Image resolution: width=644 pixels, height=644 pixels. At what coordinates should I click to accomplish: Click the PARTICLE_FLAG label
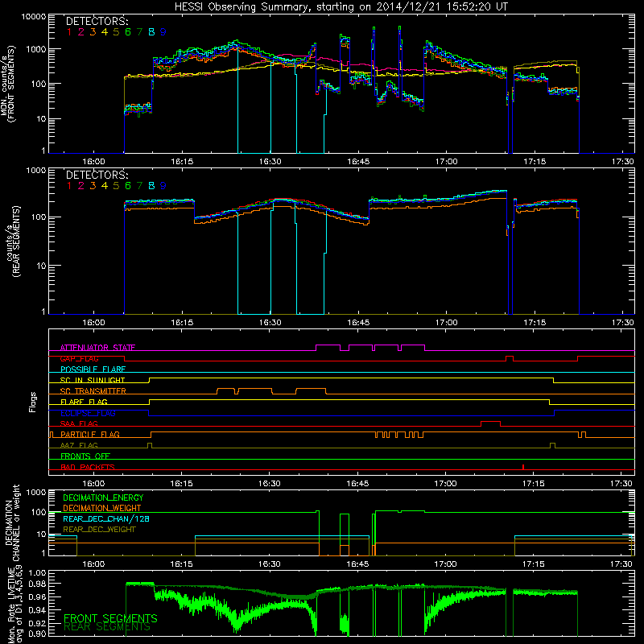[x=90, y=435]
